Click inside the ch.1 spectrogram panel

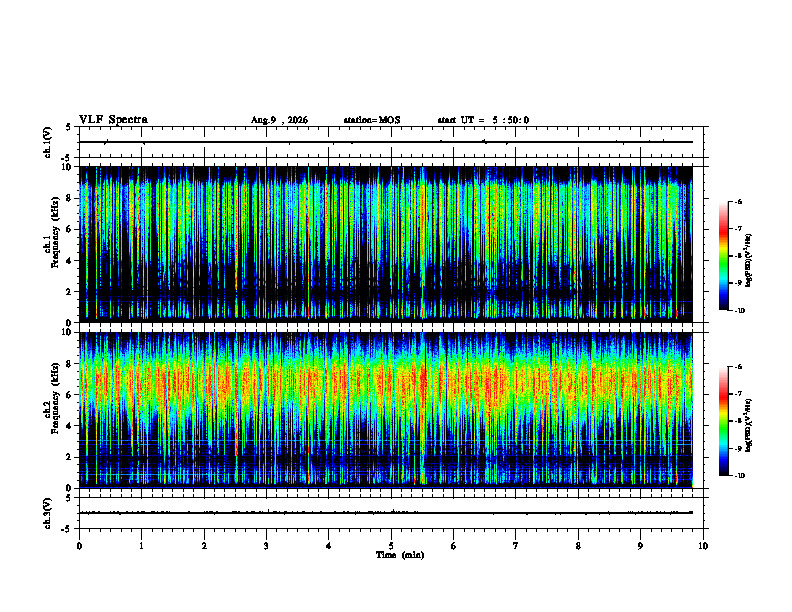(x=386, y=244)
